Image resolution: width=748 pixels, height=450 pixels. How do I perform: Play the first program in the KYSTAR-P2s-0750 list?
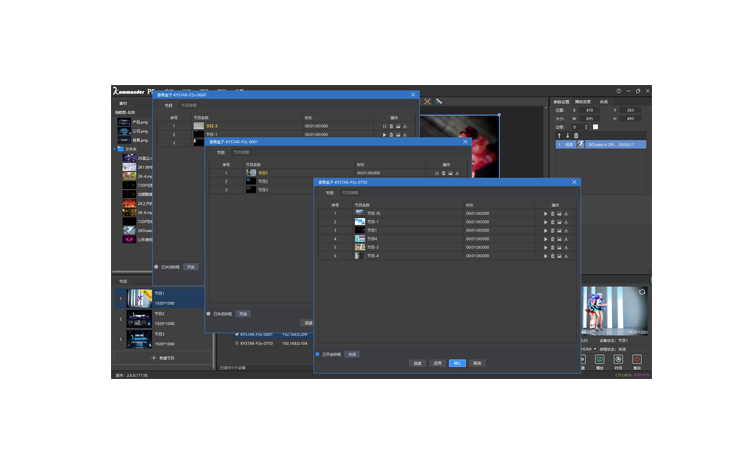pos(545,214)
